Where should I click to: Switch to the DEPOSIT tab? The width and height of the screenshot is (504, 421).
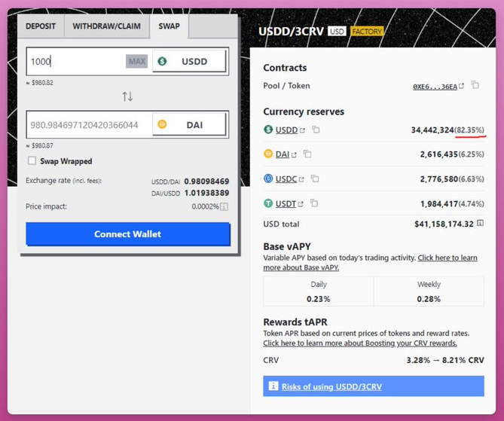[x=41, y=26]
